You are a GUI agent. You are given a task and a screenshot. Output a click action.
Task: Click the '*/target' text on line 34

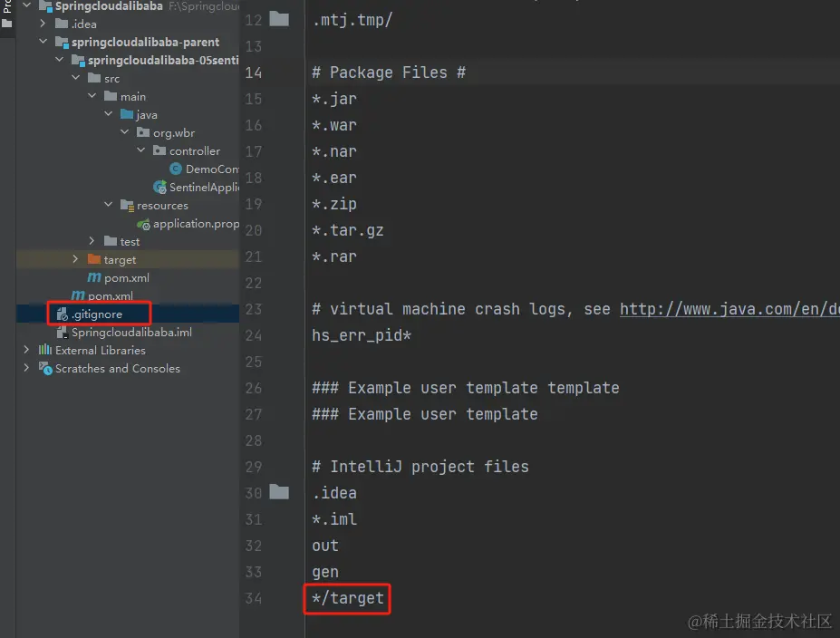coord(348,598)
